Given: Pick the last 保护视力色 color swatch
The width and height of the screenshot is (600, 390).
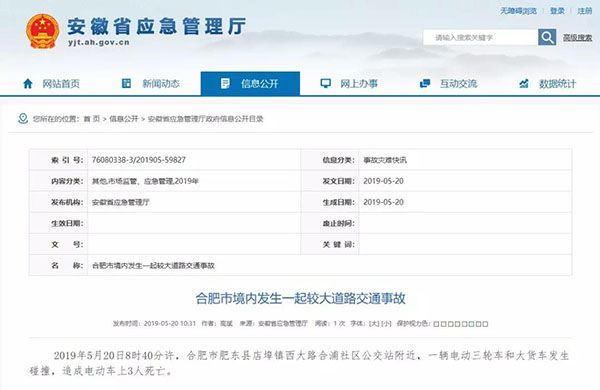Looking at the screenshot, I should (485, 324).
